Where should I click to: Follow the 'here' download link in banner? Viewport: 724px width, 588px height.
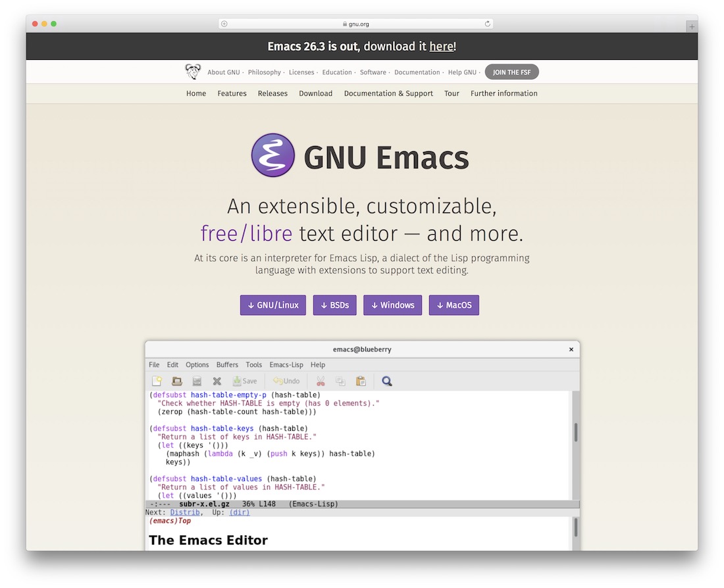coord(442,46)
